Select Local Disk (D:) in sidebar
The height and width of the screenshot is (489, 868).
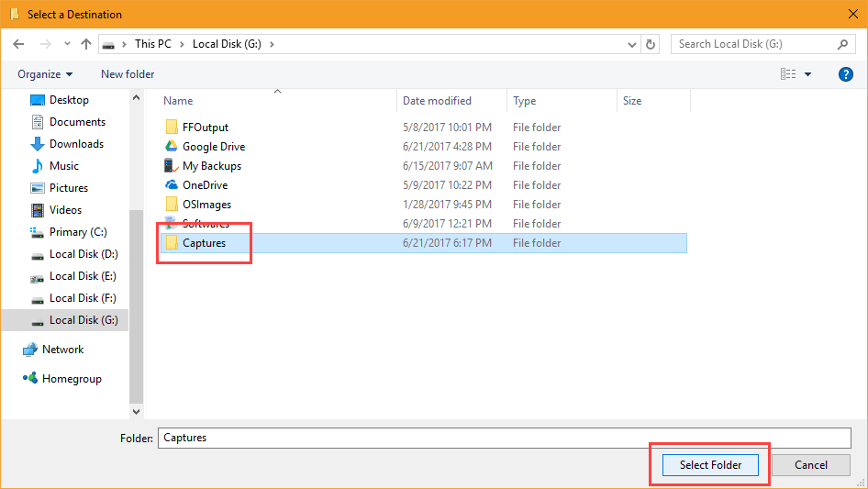(83, 254)
